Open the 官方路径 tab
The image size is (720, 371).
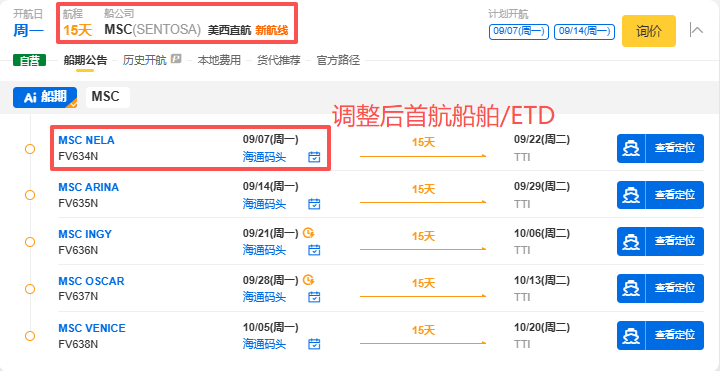pos(338,60)
